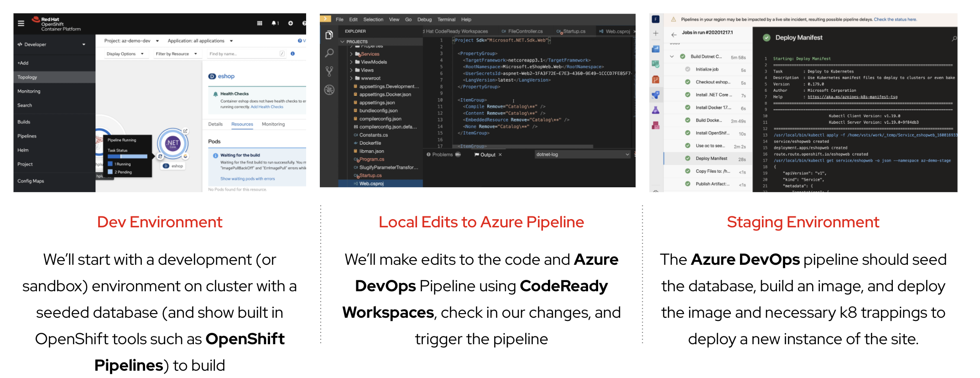Close the Output panel tab
Image resolution: width=980 pixels, height=378 pixels.
500,155
